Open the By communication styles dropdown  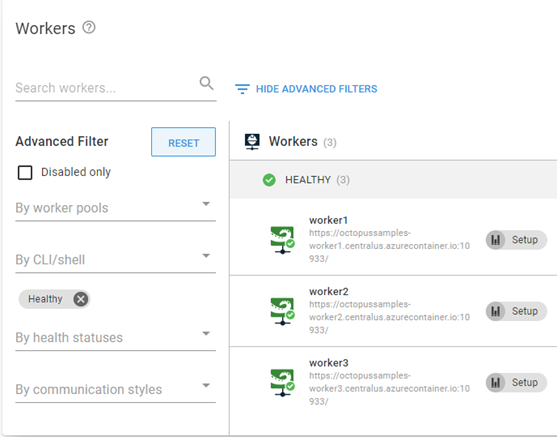pos(115,389)
